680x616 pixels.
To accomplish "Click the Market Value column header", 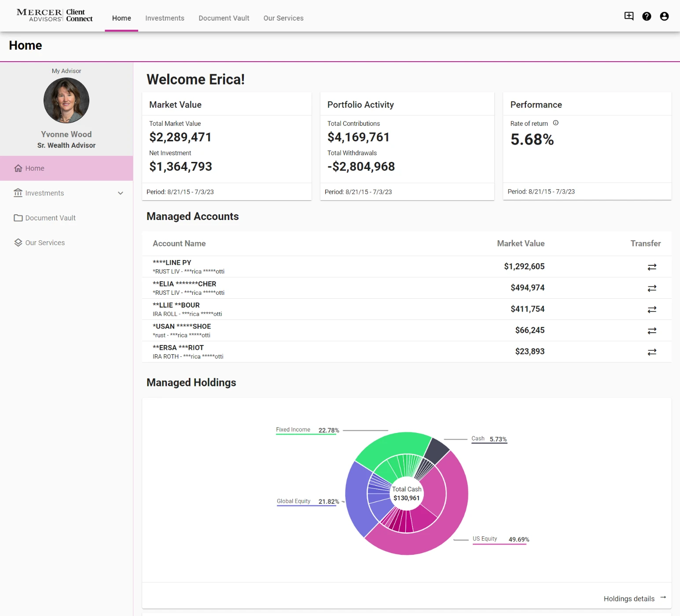I will click(x=521, y=243).
